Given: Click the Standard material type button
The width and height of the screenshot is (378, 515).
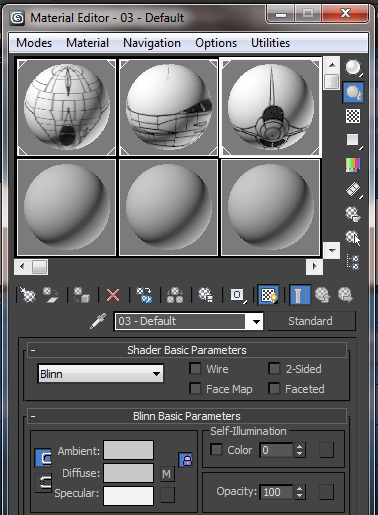Looking at the screenshot, I should 311,321.
